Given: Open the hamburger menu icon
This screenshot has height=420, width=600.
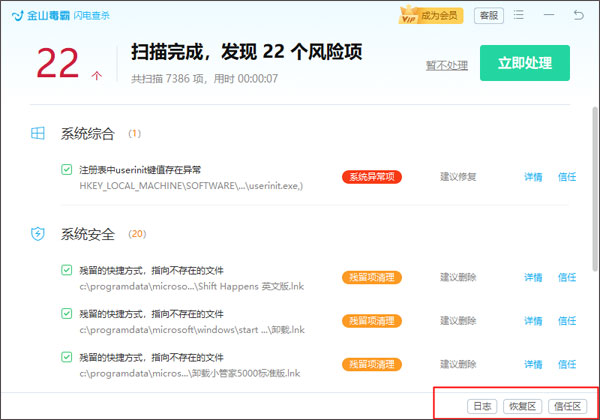Looking at the screenshot, I should tap(518, 15).
